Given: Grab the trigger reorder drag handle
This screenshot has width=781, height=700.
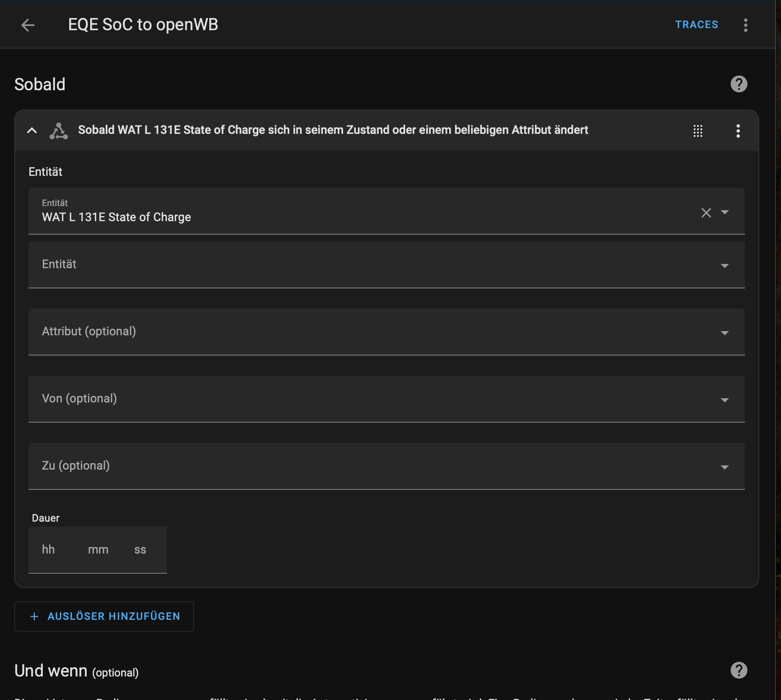Looking at the screenshot, I should tap(698, 131).
